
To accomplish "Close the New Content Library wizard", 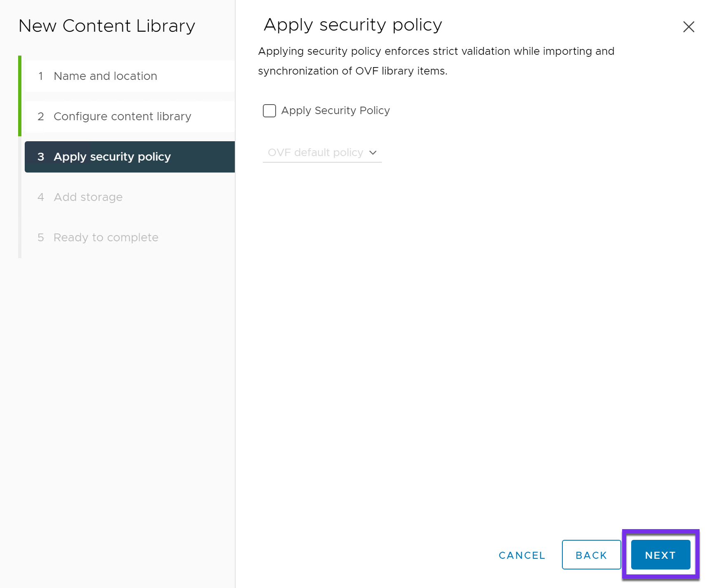I will 688,27.
